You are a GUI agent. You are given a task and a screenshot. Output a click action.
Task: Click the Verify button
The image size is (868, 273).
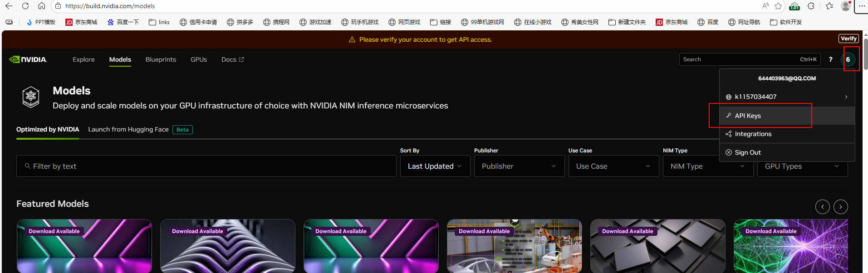848,39
